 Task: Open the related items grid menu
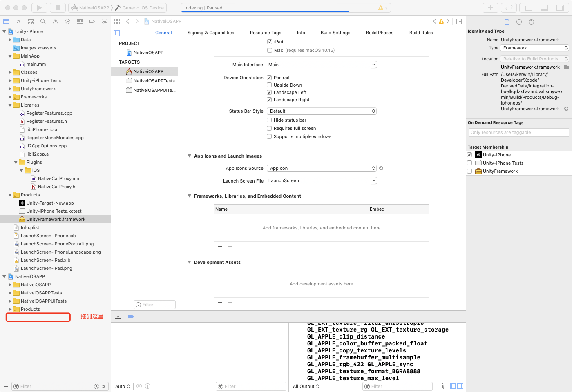coord(117,21)
